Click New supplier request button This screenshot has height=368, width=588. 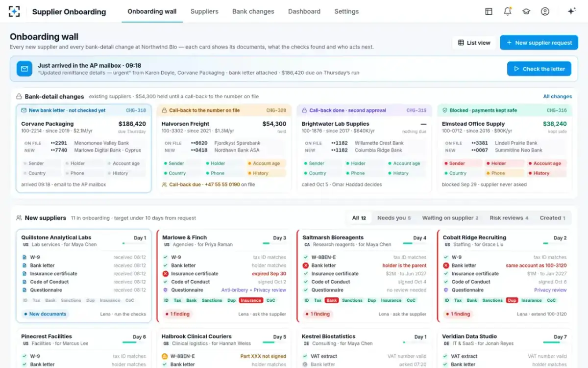pos(539,43)
